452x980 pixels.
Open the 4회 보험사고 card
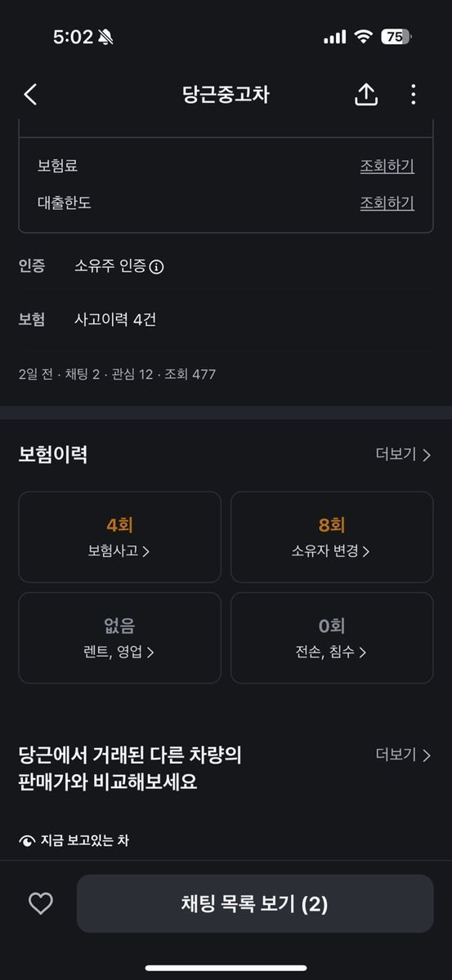click(x=119, y=537)
